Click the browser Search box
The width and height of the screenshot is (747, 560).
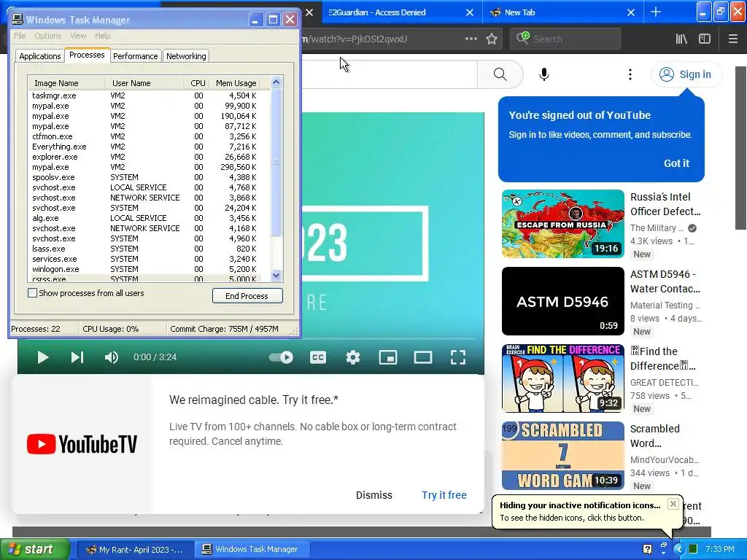[565, 39]
